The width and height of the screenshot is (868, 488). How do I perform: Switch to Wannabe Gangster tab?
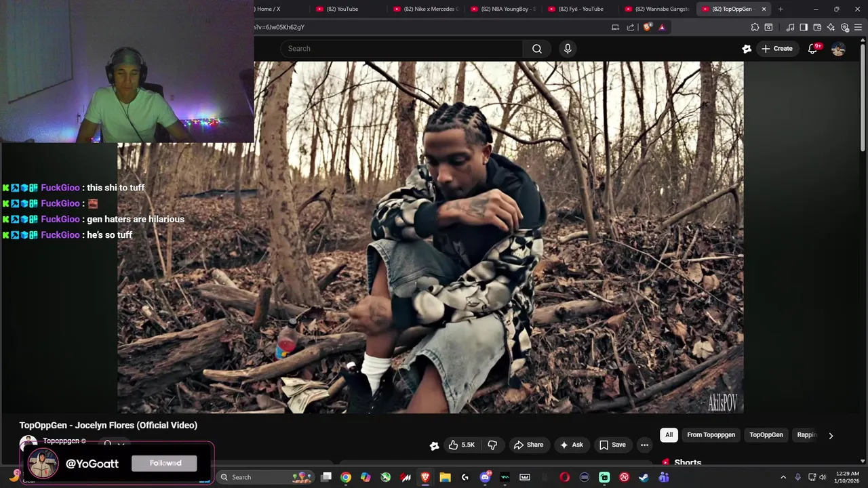pos(658,9)
